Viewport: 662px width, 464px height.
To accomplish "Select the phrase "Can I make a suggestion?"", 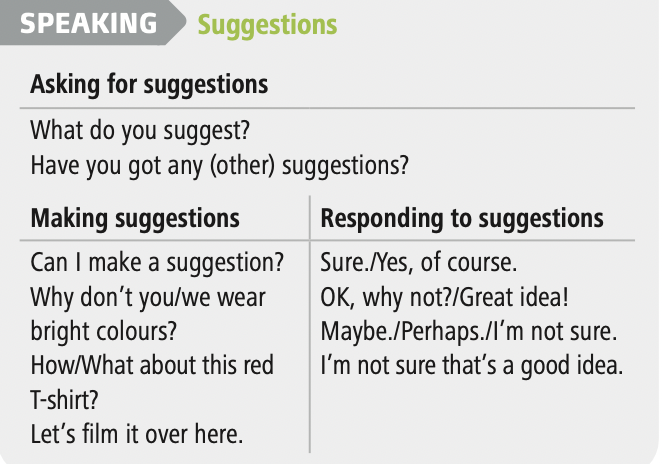I will (x=158, y=264).
